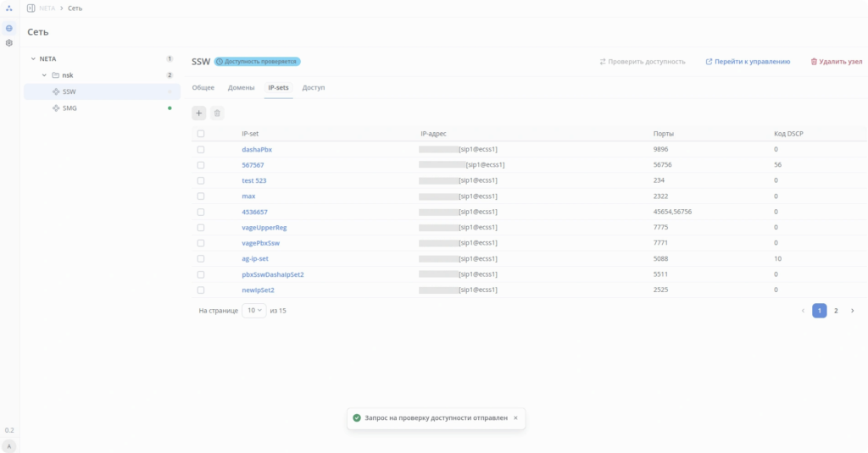Open the vageUpperReg IP-set link
The height and width of the screenshot is (453, 868).
point(264,227)
